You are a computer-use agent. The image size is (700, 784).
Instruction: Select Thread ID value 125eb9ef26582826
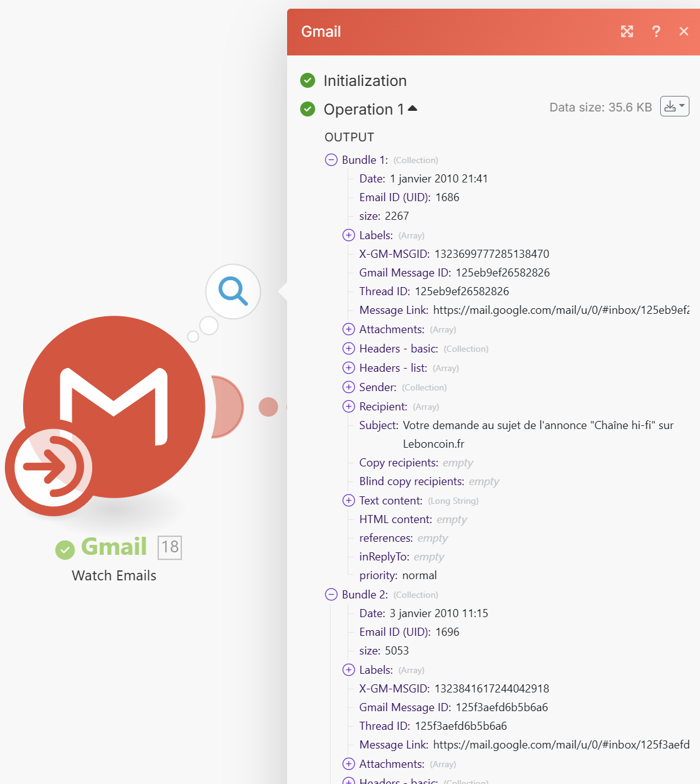click(462, 291)
